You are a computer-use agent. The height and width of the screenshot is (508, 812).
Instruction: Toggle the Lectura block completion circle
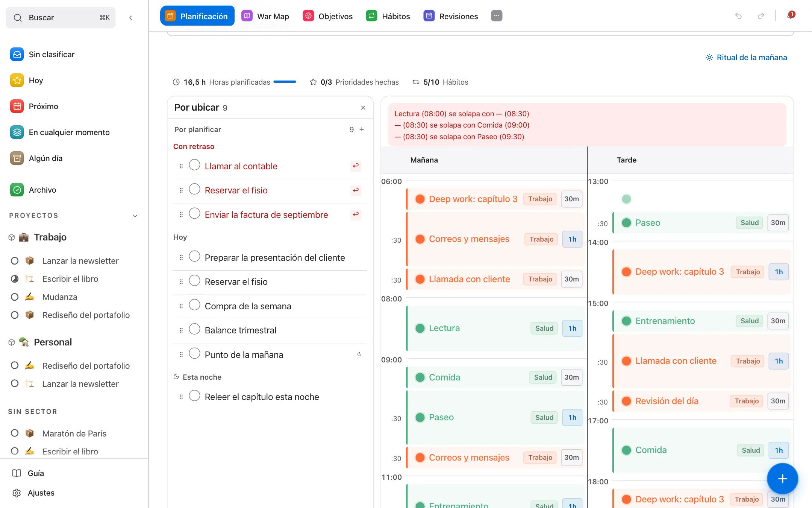420,328
